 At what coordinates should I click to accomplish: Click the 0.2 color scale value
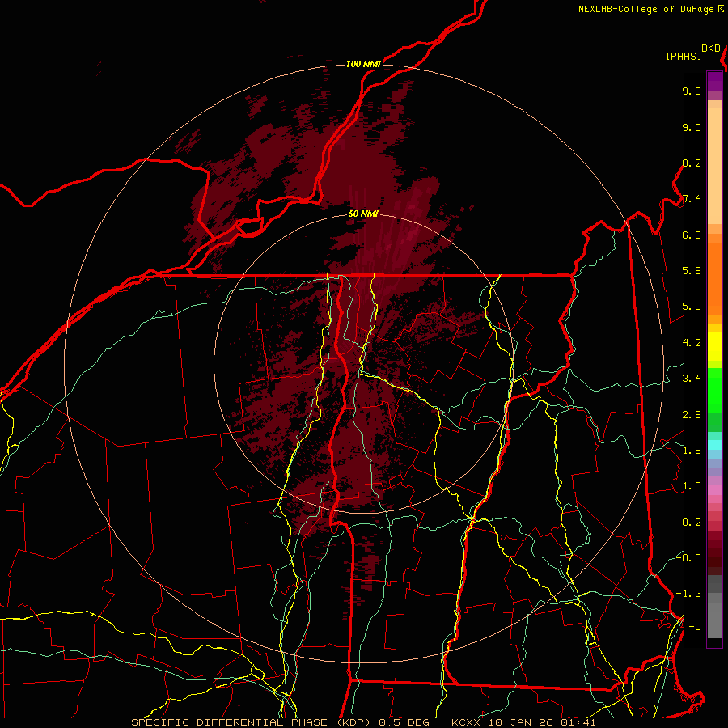(x=692, y=523)
